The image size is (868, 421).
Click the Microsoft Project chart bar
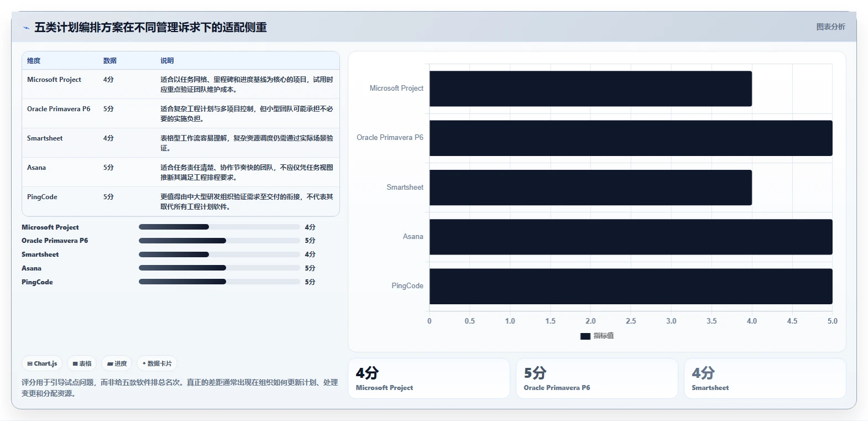coord(590,89)
